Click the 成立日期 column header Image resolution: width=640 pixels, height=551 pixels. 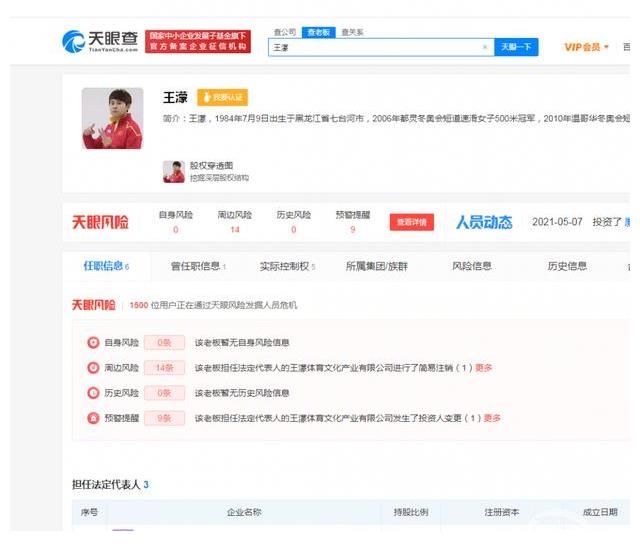click(x=600, y=512)
